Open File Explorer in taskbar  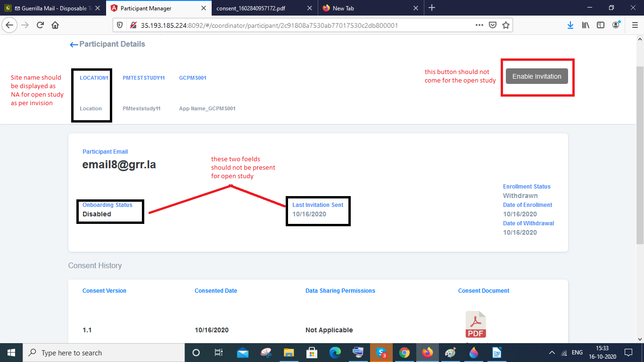(x=289, y=353)
